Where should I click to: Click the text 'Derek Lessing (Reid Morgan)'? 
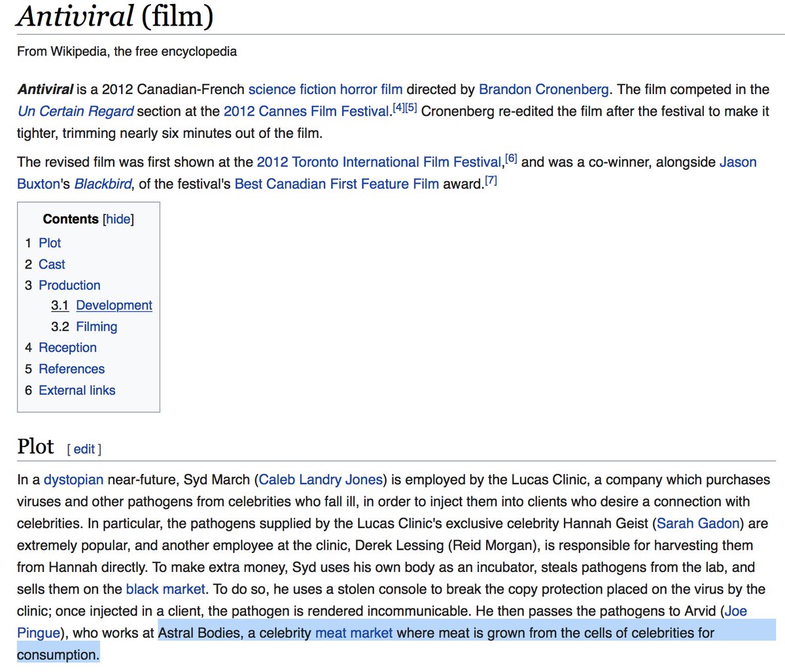pos(445,545)
